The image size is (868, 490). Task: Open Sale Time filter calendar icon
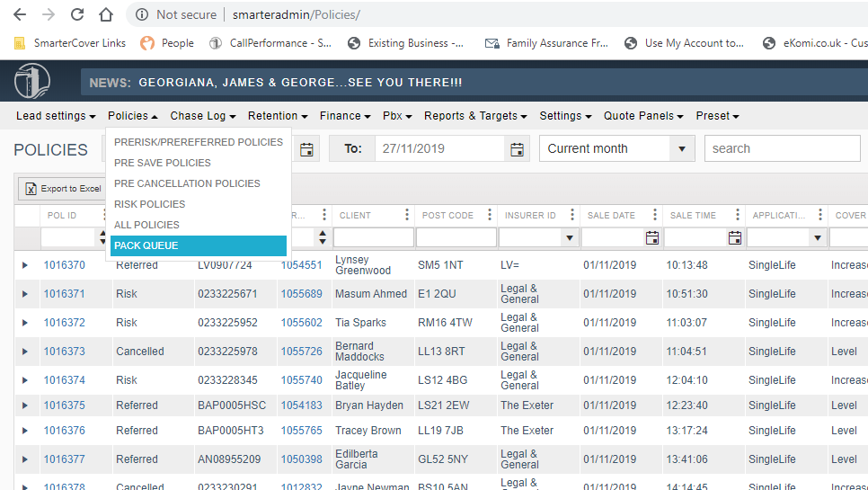735,237
